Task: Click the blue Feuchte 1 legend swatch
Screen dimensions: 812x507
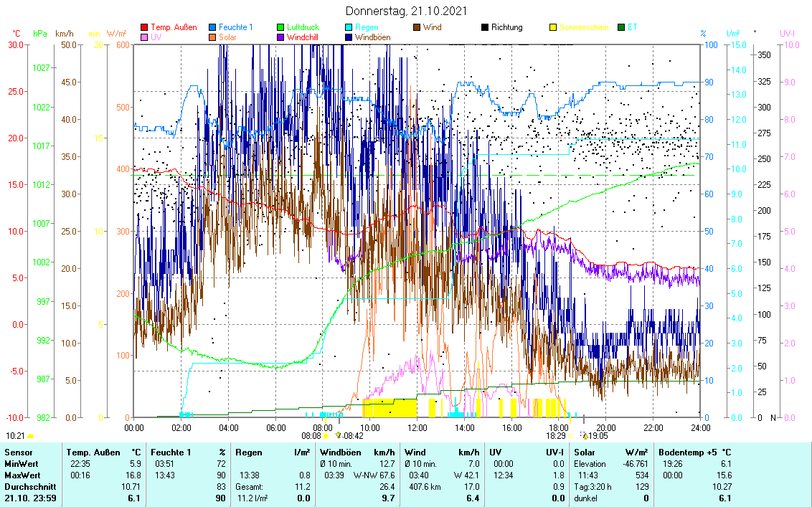Action: pyautogui.click(x=212, y=27)
